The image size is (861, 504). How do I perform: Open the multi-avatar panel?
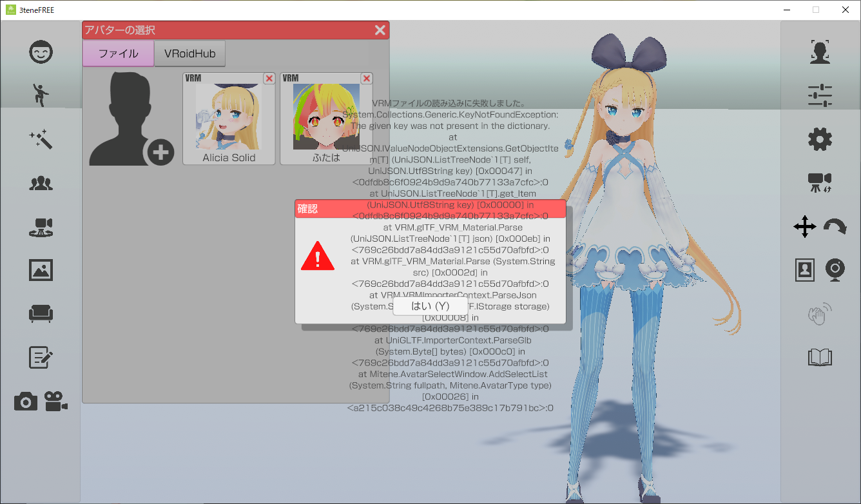(x=41, y=184)
